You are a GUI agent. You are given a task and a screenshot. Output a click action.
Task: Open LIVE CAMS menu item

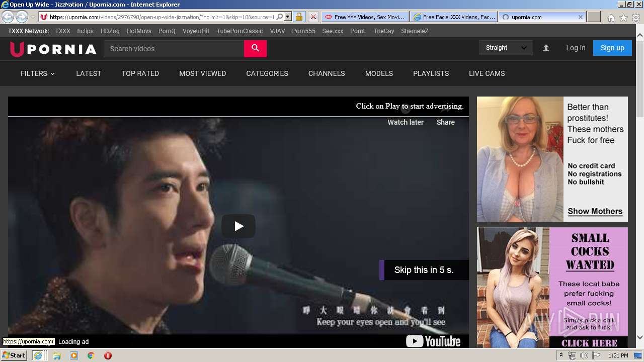(x=487, y=73)
